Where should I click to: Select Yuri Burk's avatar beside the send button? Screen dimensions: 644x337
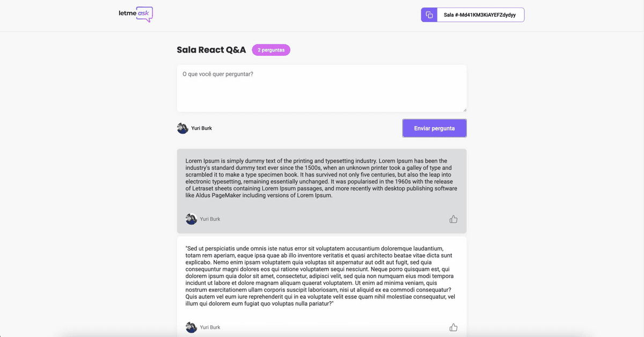tap(182, 128)
